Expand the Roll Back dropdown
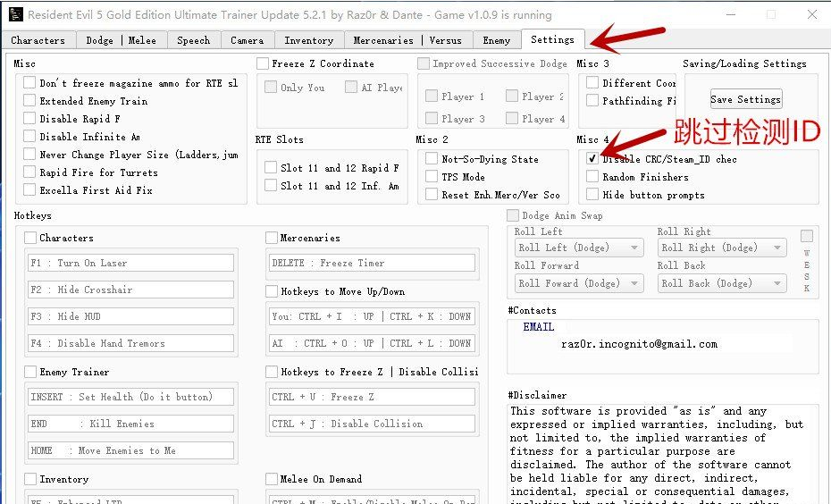Image resolution: width=831 pixels, height=504 pixels. pos(722,283)
